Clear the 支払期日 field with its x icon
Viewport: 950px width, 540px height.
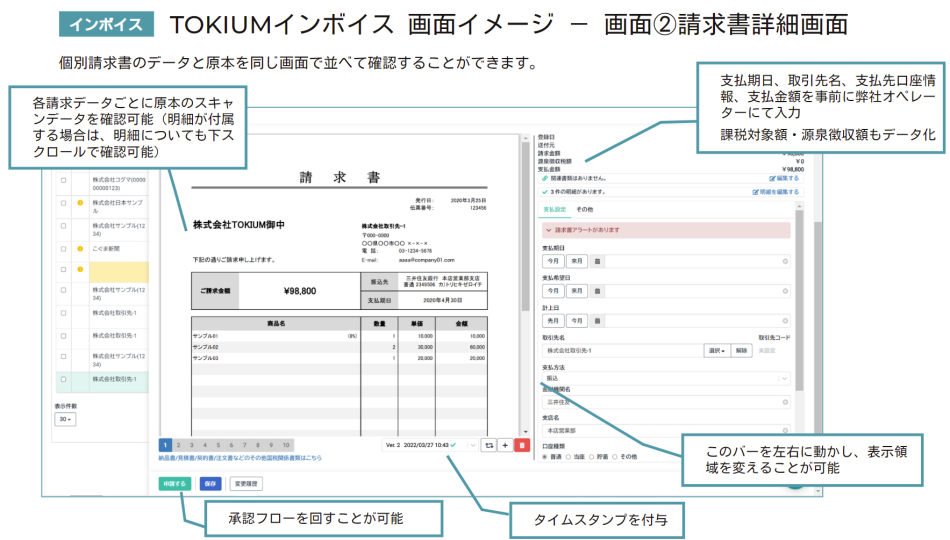click(785, 261)
